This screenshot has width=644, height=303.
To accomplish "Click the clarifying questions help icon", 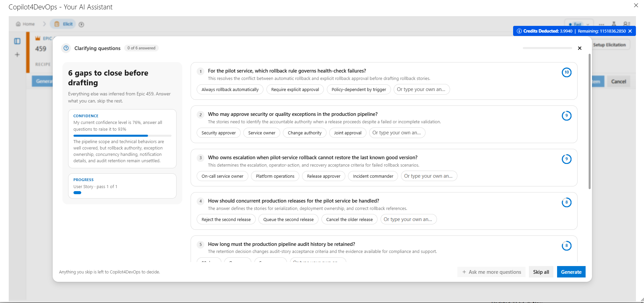I will 66,48.
